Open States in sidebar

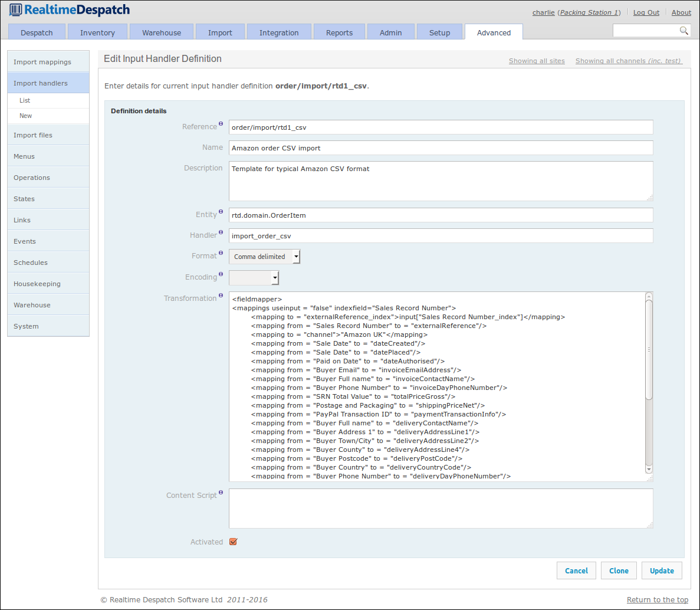(x=48, y=199)
